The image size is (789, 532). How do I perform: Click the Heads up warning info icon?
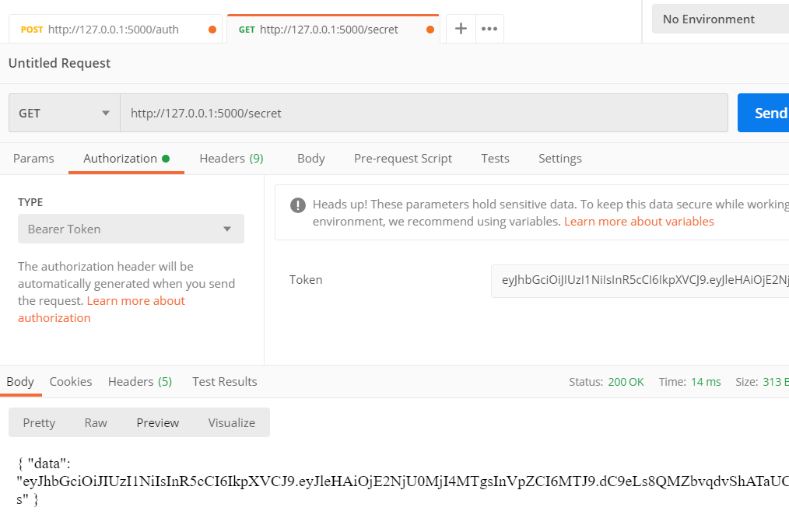pos(298,205)
